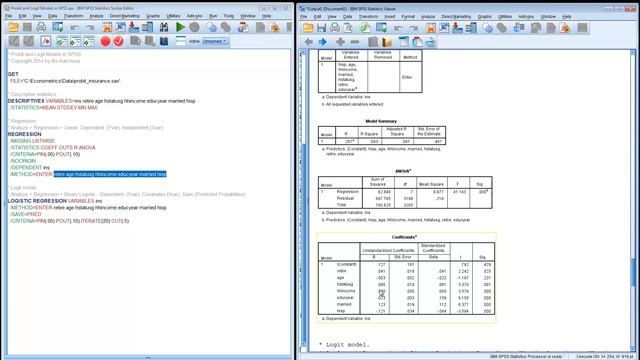Screen dimensions: 640x360
Task: Open the Tools menu in Syntax Editor
Action: 229,16
